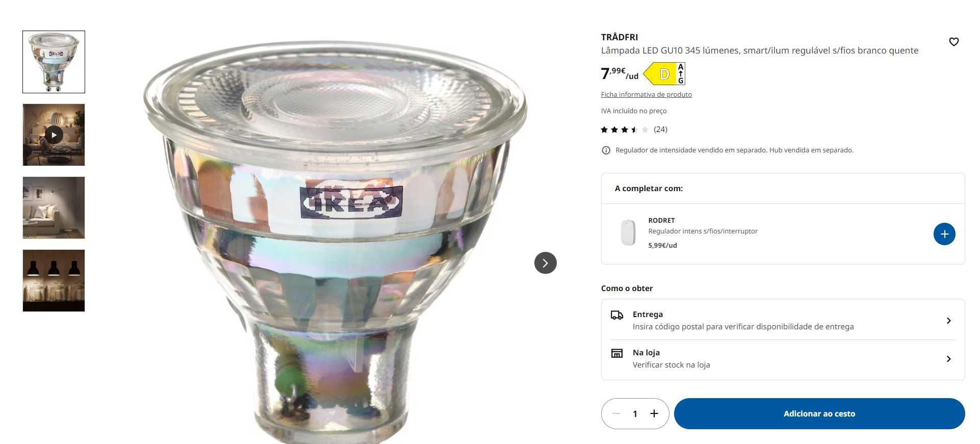This screenshot has height=444, width=980.
Task: Open Ficha informativa de produto link
Action: pos(646,94)
